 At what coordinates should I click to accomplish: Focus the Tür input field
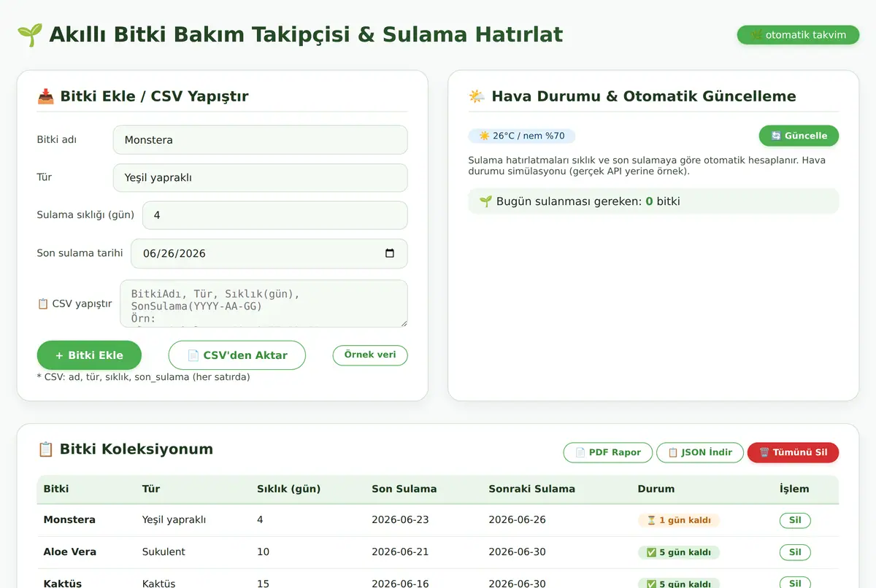[260, 177]
